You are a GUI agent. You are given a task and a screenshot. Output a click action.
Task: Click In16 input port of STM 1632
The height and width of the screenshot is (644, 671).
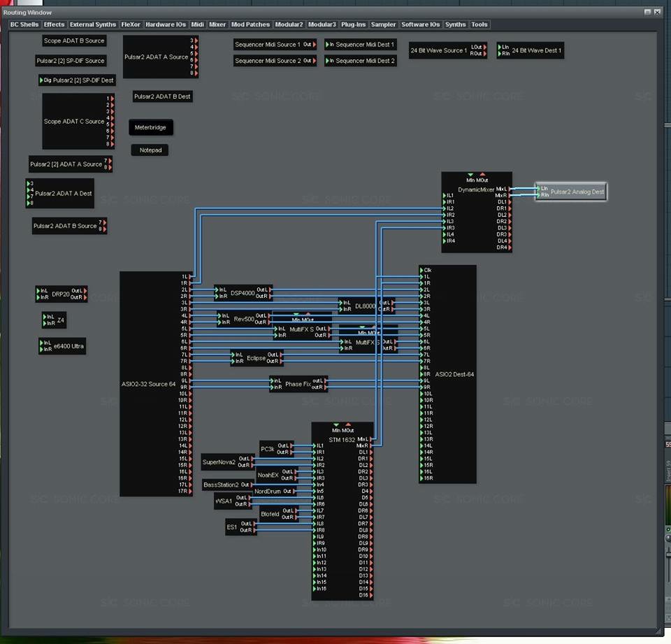(x=315, y=589)
